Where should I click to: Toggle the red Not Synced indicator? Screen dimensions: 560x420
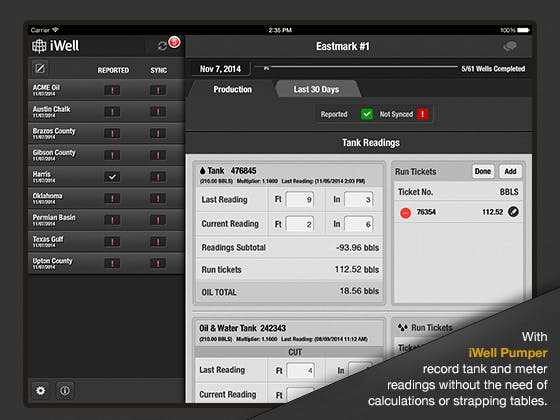[x=422, y=114]
